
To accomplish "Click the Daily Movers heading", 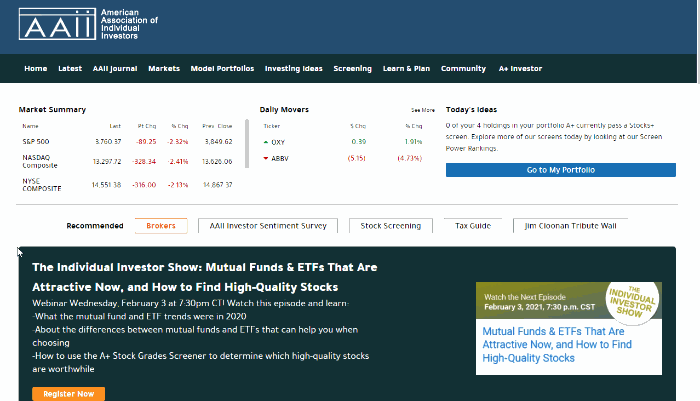I will [284, 109].
